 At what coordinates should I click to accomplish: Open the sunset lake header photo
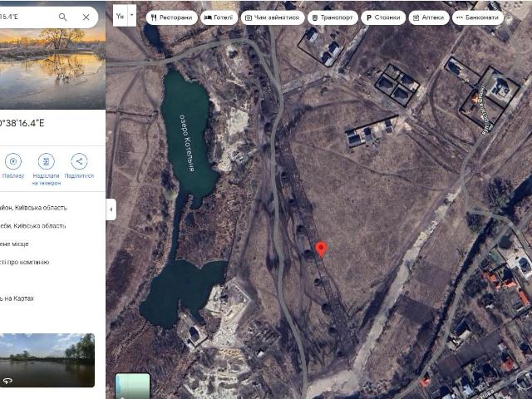tap(50, 71)
